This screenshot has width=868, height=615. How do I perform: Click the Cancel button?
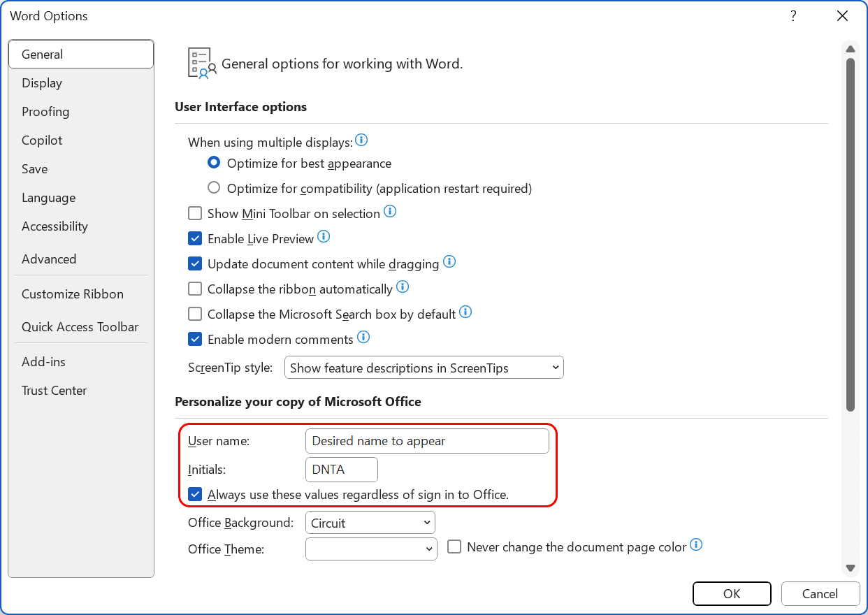[820, 593]
